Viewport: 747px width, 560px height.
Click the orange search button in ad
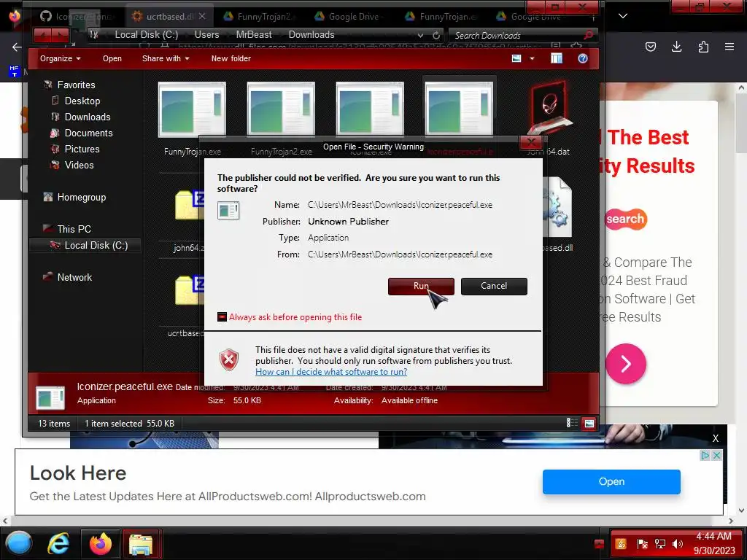pos(625,219)
